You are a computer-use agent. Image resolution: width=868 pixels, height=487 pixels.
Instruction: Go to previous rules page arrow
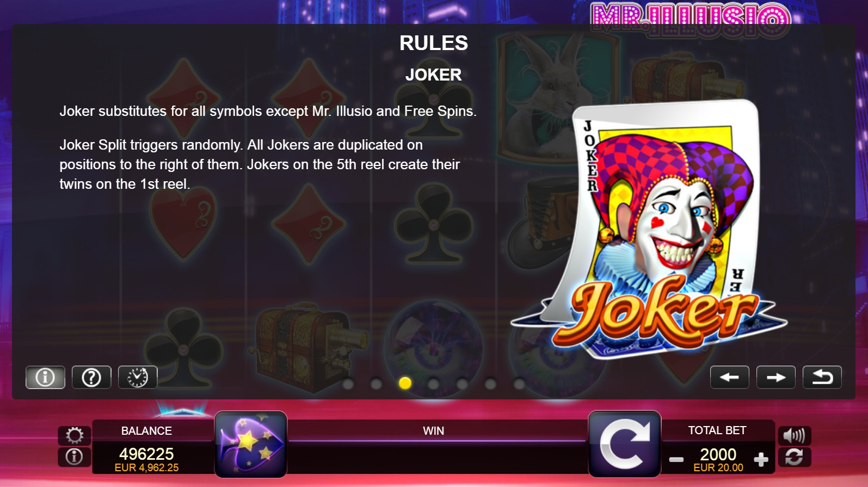[729, 377]
